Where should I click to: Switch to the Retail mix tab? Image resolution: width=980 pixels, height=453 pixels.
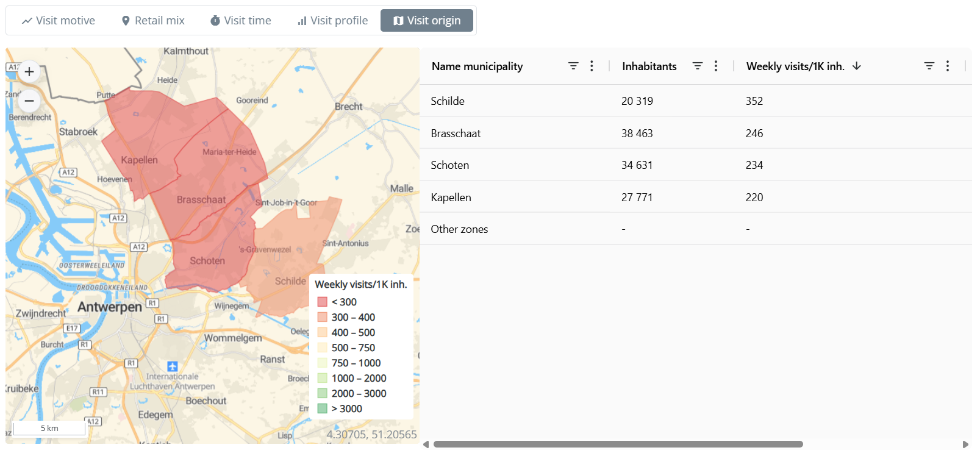[x=152, y=21]
